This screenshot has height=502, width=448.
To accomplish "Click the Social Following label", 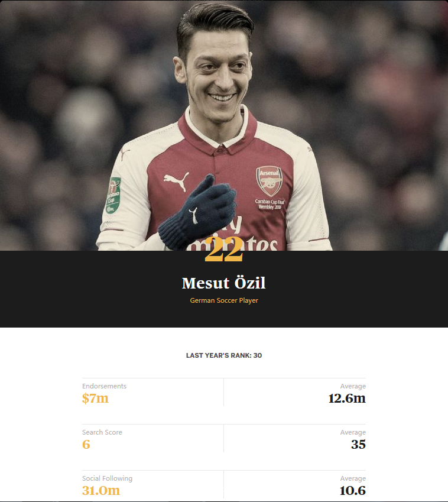I will (107, 478).
